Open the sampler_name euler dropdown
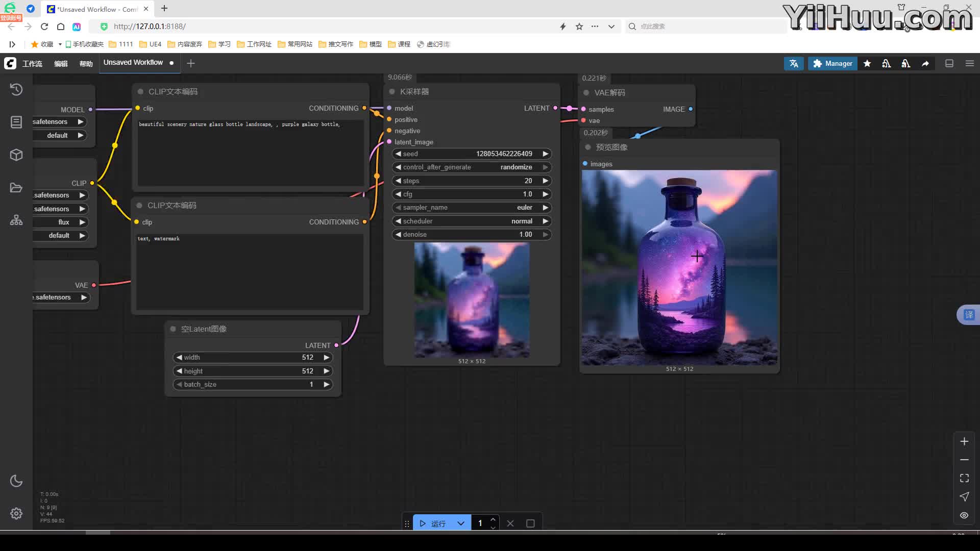The height and width of the screenshot is (551, 980). [x=472, y=208]
